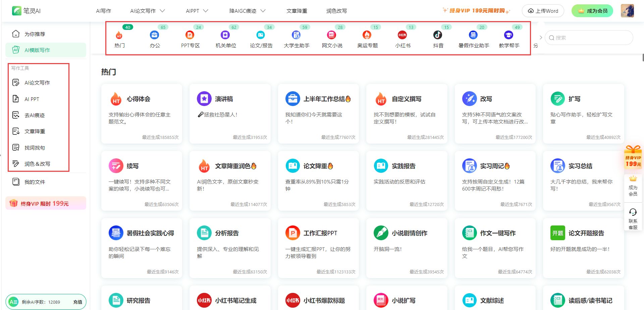Screen dimensions: 644x310
Task: Open the 论文开题报告 template card
Action: 584,248
